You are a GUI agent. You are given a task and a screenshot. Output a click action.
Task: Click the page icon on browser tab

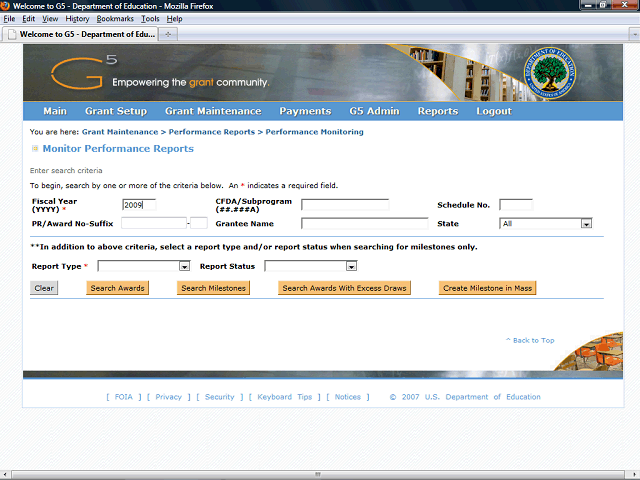tap(12, 34)
